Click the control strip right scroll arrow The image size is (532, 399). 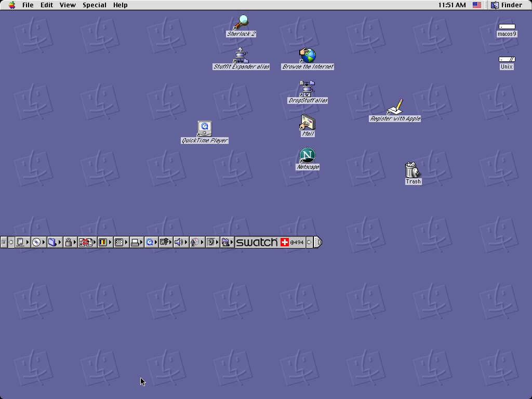coord(309,242)
